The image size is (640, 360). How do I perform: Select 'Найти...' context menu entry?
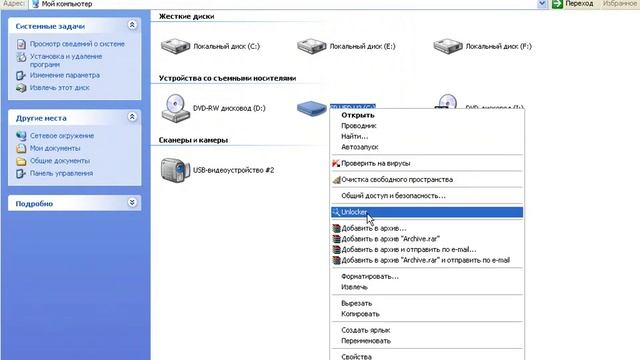click(427, 136)
